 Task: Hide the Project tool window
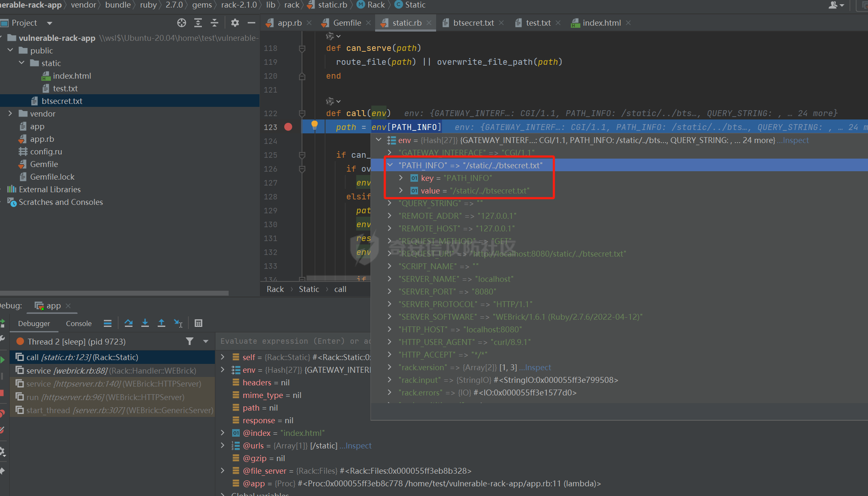coord(251,23)
